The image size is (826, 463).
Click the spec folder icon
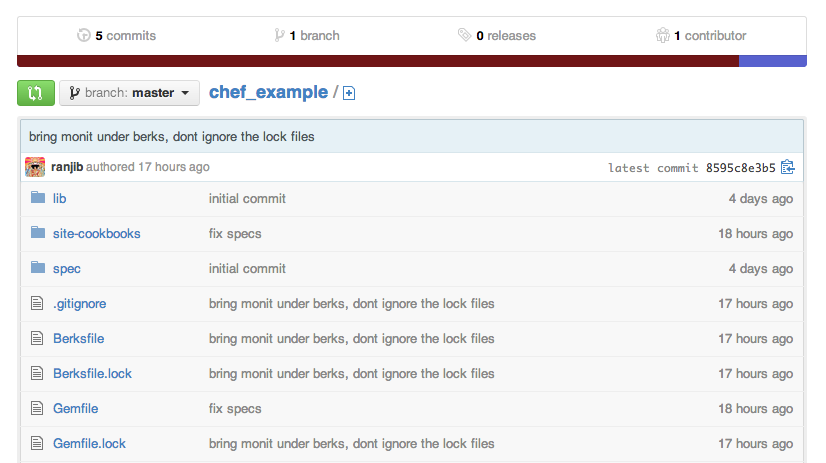click(x=38, y=268)
